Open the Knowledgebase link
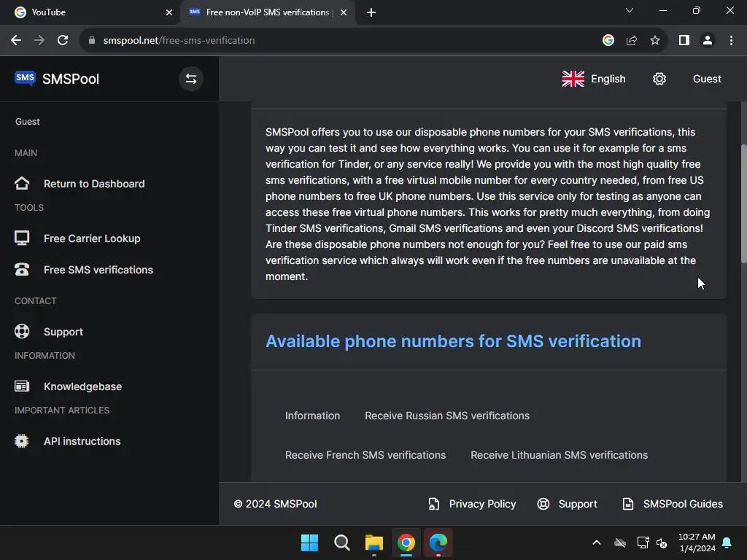Viewport: 747px width, 560px height. 83,386
